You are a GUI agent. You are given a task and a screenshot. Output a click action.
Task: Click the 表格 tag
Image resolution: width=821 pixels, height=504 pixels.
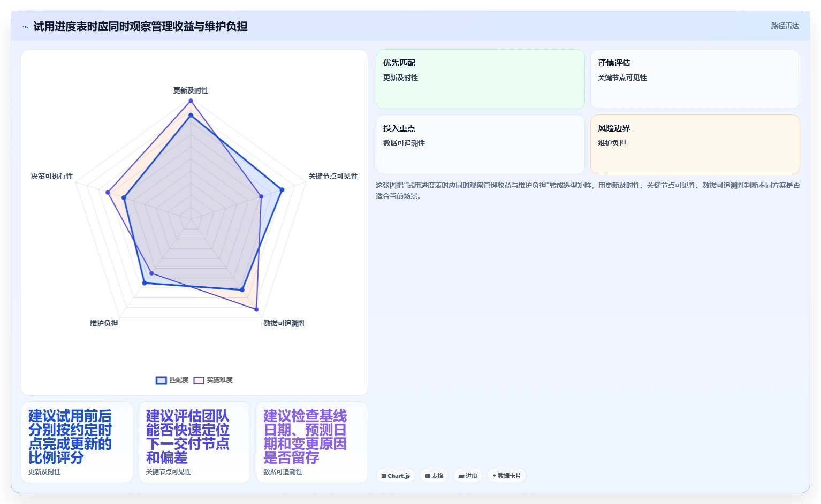(434, 476)
